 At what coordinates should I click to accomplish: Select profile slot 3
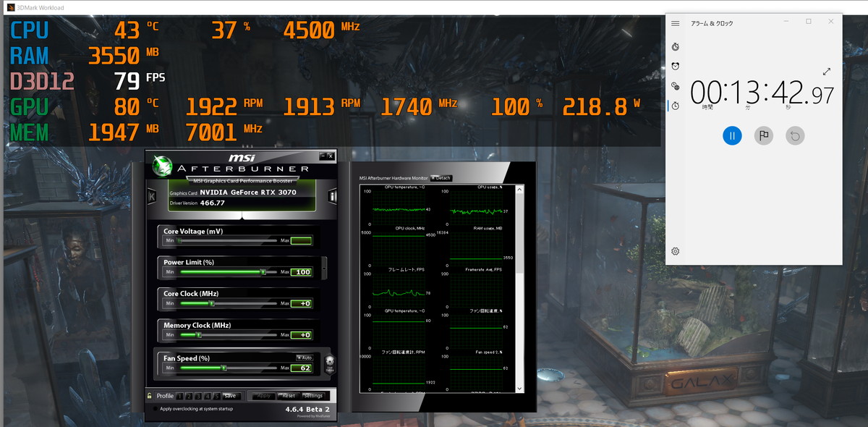(x=198, y=396)
